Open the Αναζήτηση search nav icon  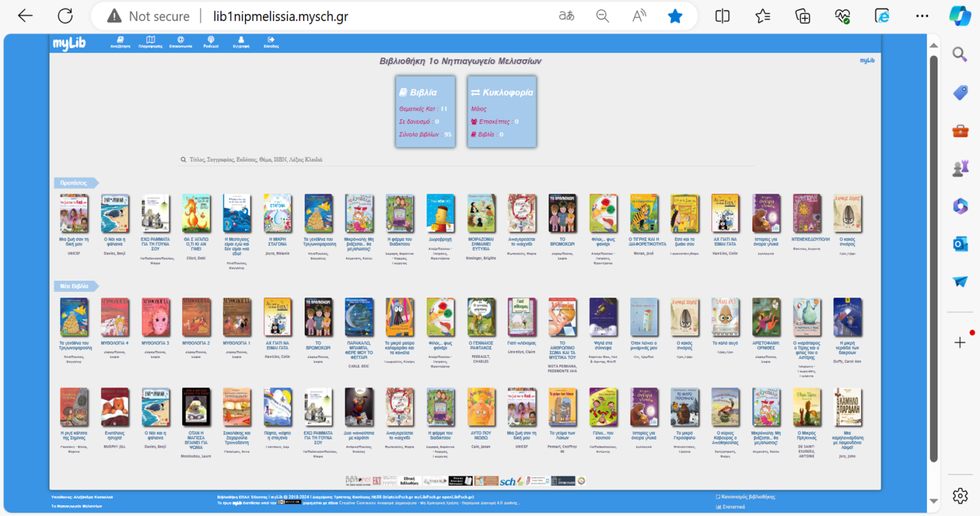120,42
